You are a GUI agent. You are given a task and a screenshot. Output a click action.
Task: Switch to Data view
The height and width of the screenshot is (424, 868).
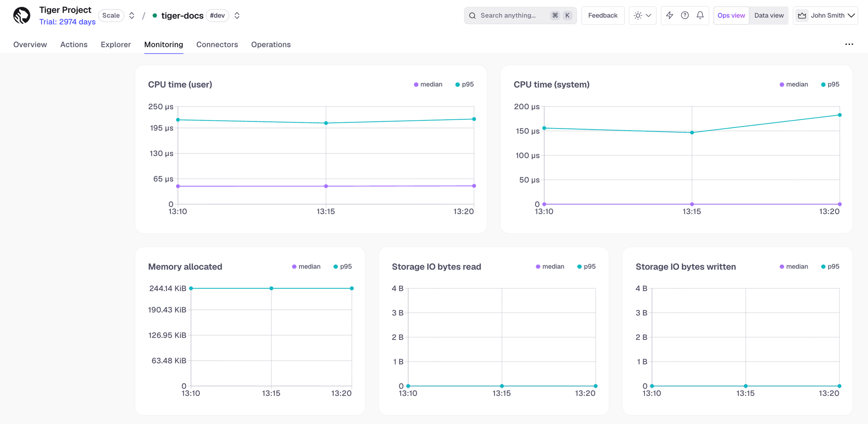769,16
